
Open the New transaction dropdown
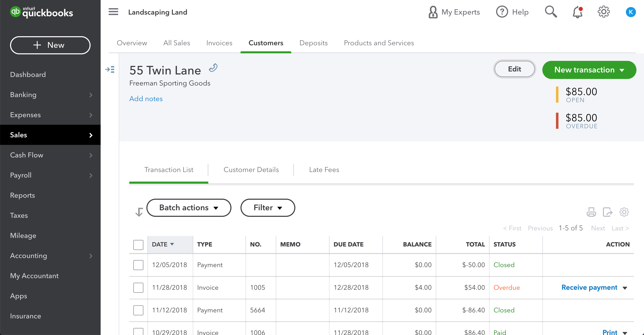589,70
